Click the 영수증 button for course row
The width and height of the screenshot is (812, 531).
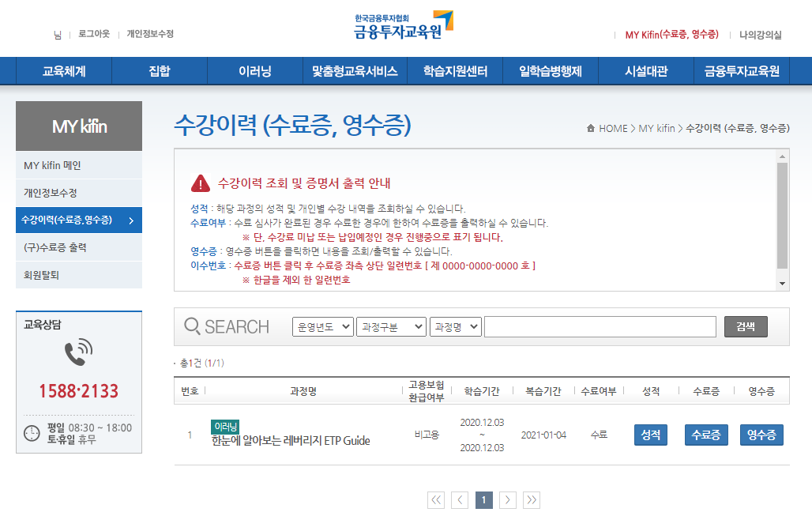coord(761,435)
